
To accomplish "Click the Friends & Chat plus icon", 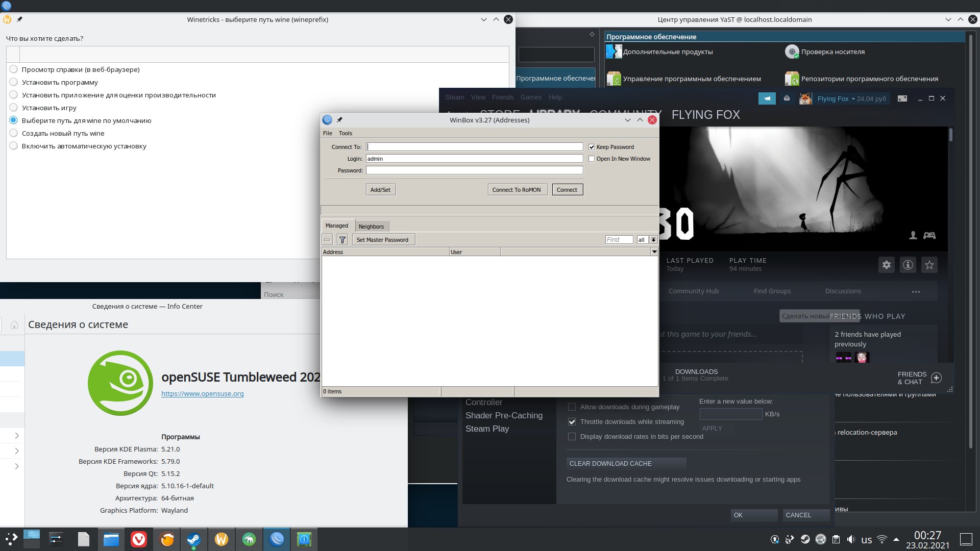I will (936, 378).
